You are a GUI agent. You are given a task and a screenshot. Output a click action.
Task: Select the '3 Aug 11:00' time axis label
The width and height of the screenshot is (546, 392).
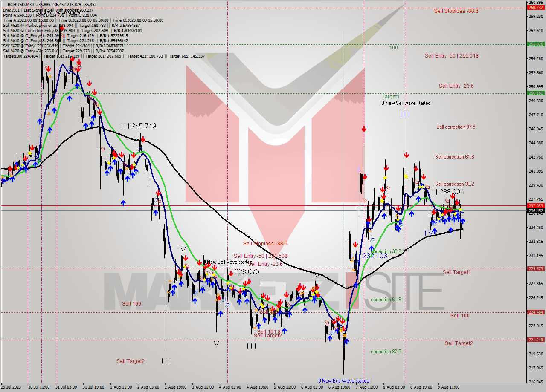point(203,387)
